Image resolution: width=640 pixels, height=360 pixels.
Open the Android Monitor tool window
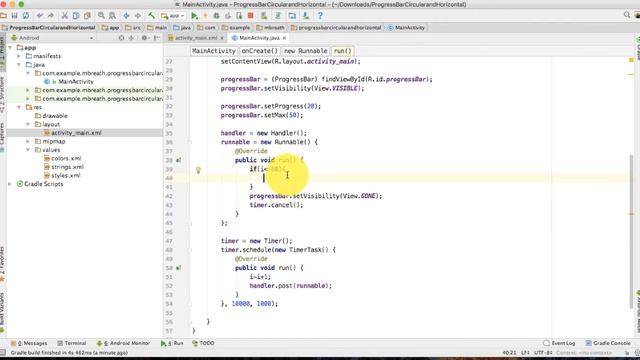[x=124, y=344]
